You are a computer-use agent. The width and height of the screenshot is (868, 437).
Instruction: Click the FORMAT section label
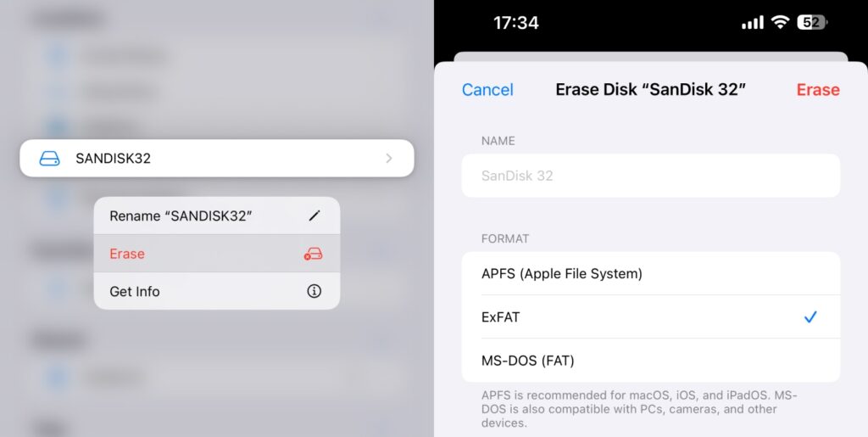[x=505, y=238]
